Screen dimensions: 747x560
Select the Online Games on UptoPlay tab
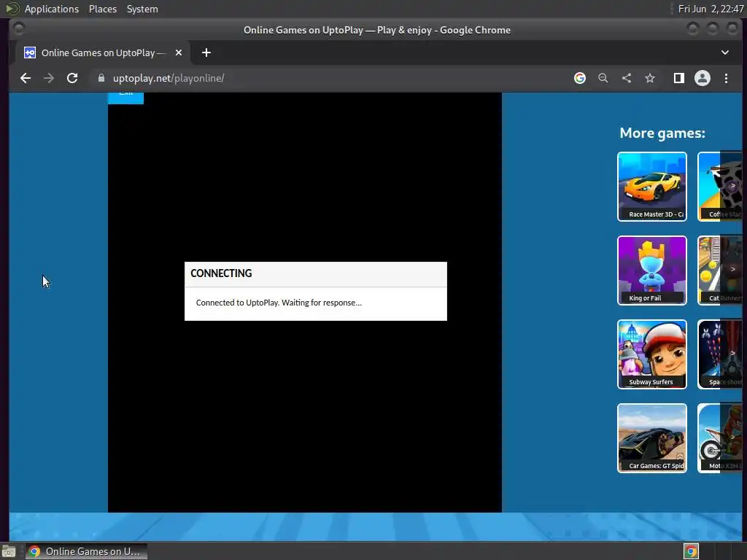click(x=102, y=52)
